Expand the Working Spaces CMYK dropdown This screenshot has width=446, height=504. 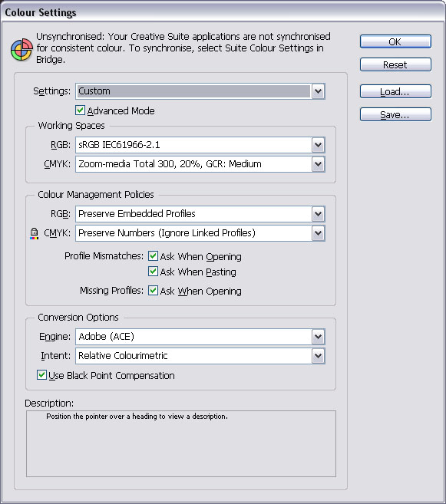318,164
